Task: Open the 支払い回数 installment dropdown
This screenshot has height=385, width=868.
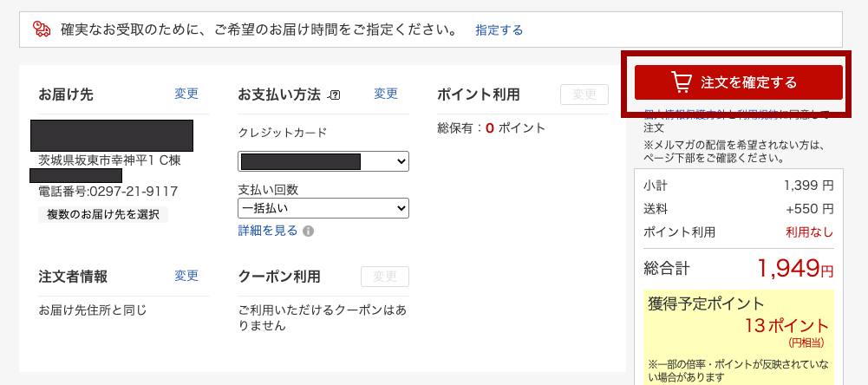Action: 323,208
